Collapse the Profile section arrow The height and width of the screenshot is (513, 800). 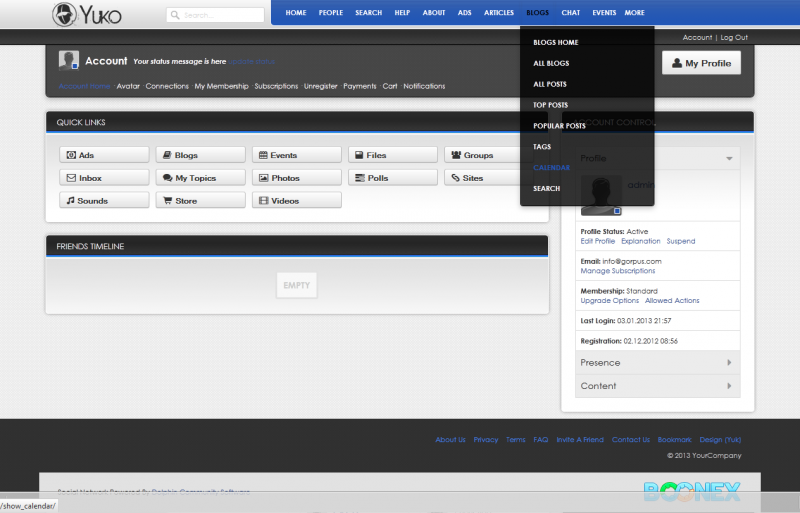pos(729,159)
